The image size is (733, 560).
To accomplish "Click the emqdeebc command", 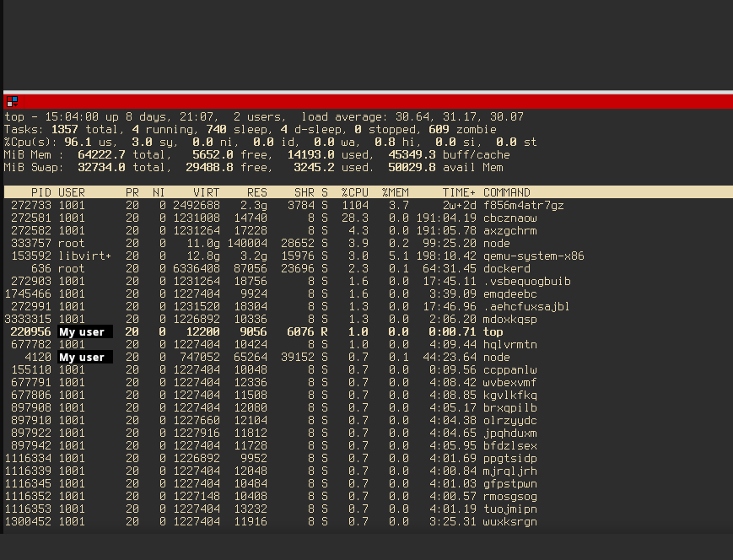I will 510,293.
